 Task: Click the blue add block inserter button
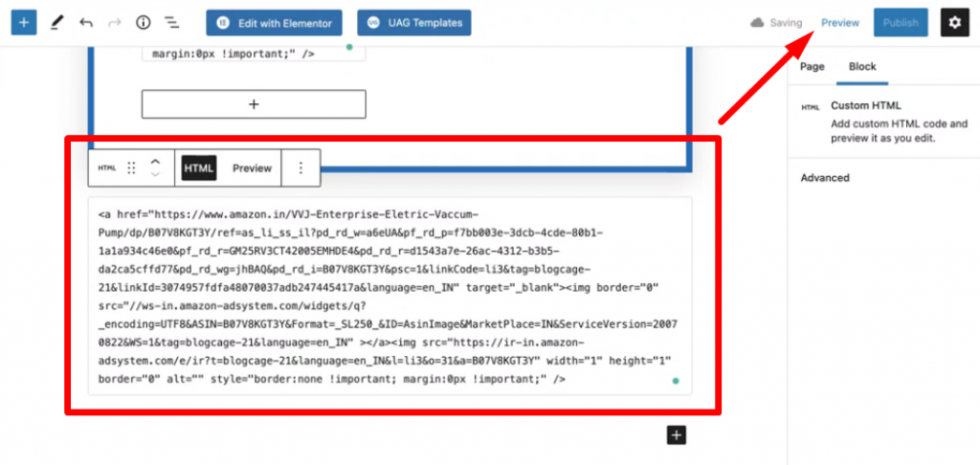[24, 23]
